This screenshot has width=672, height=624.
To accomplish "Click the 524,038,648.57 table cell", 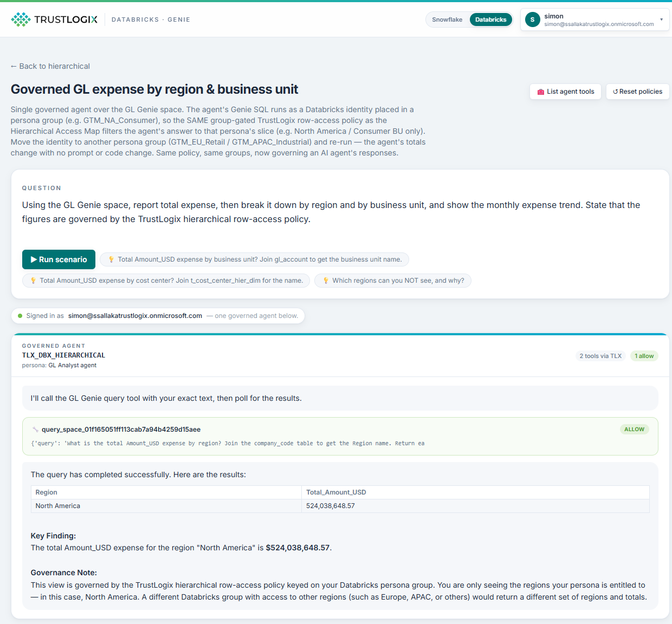I will click(x=475, y=506).
